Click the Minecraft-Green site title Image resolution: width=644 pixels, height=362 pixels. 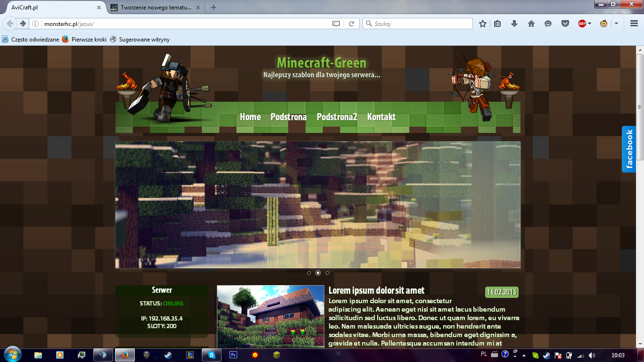pyautogui.click(x=322, y=63)
